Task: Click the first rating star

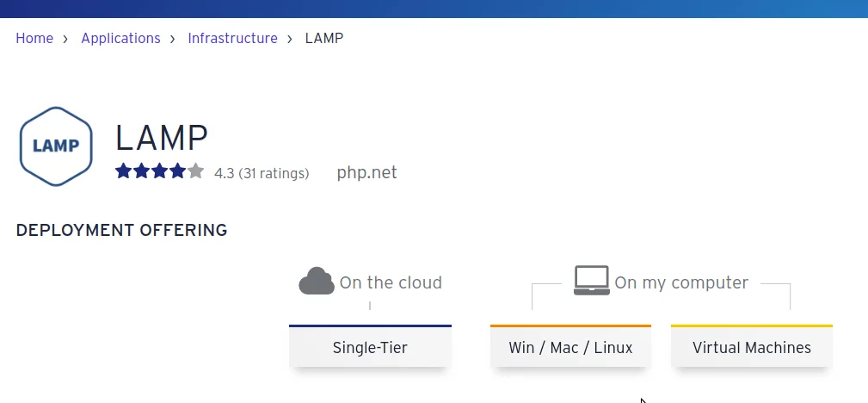Action: (124, 171)
